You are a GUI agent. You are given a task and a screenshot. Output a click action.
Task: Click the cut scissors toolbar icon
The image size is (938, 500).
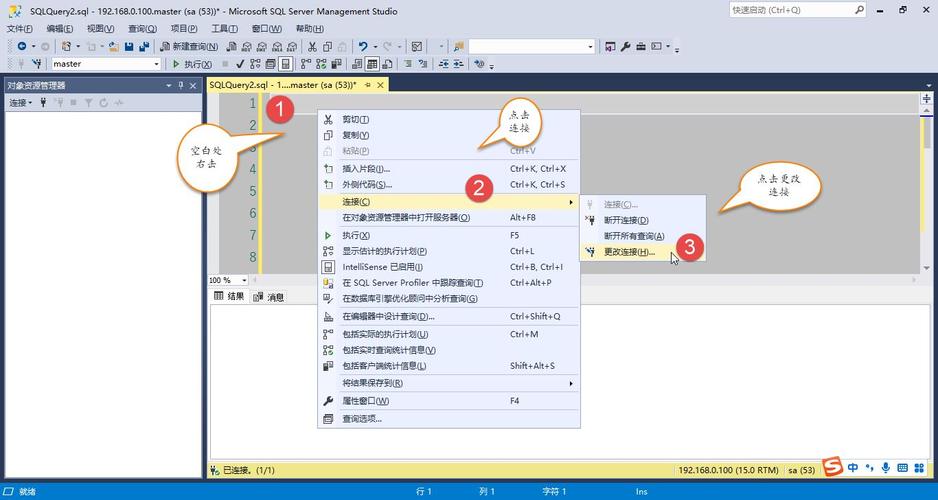pos(312,47)
